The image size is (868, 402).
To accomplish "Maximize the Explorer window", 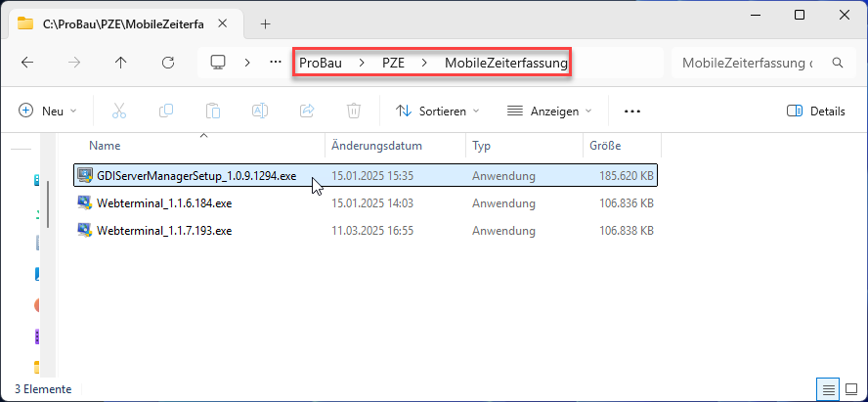I will coord(800,15).
